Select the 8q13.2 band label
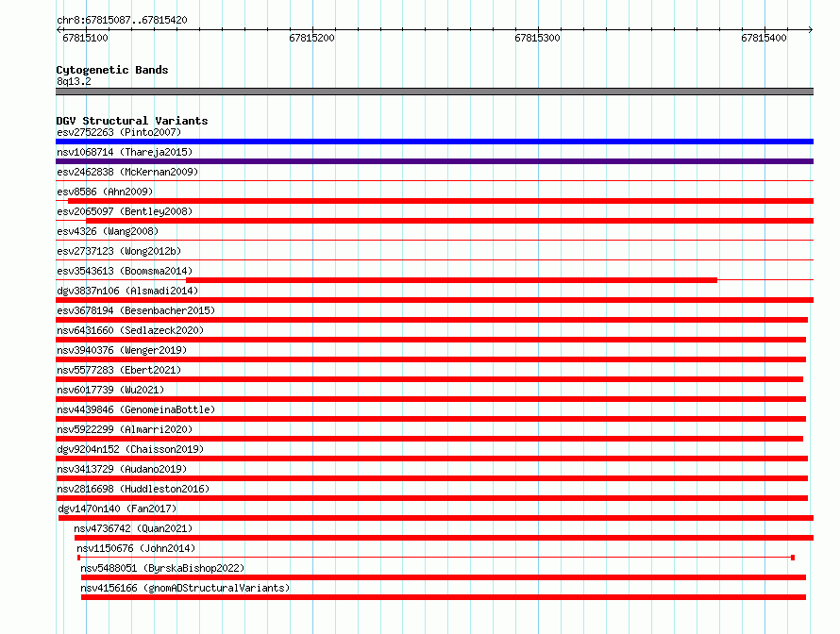The width and height of the screenshot is (840, 634). [x=74, y=81]
